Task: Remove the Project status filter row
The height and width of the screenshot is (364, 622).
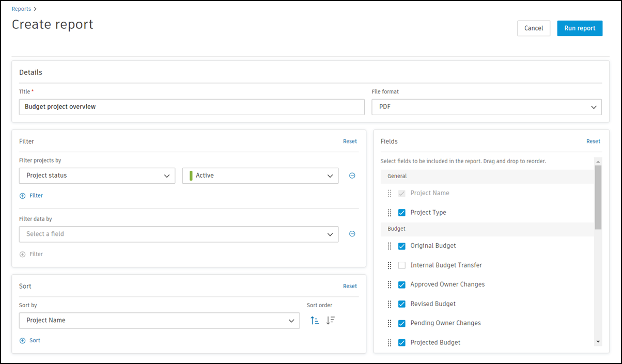Action: (x=352, y=176)
